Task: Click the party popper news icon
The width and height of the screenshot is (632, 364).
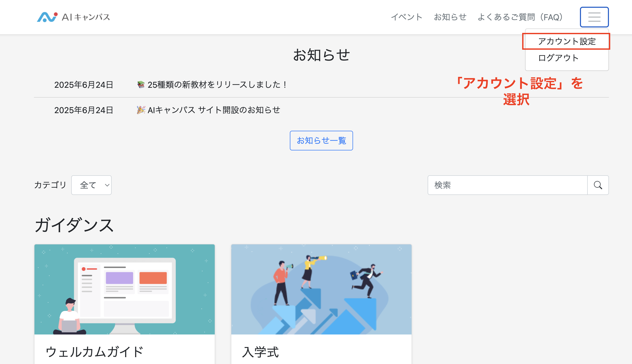Action: [x=141, y=110]
